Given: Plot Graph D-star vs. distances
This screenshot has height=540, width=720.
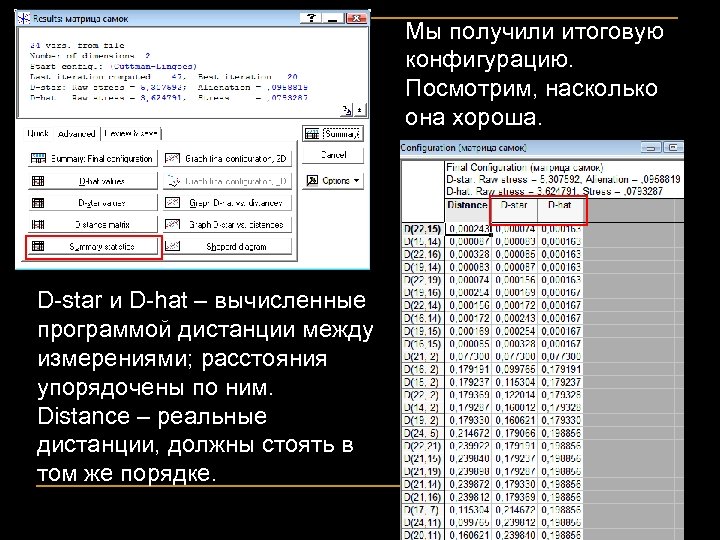Looking at the screenshot, I should pos(227,225).
